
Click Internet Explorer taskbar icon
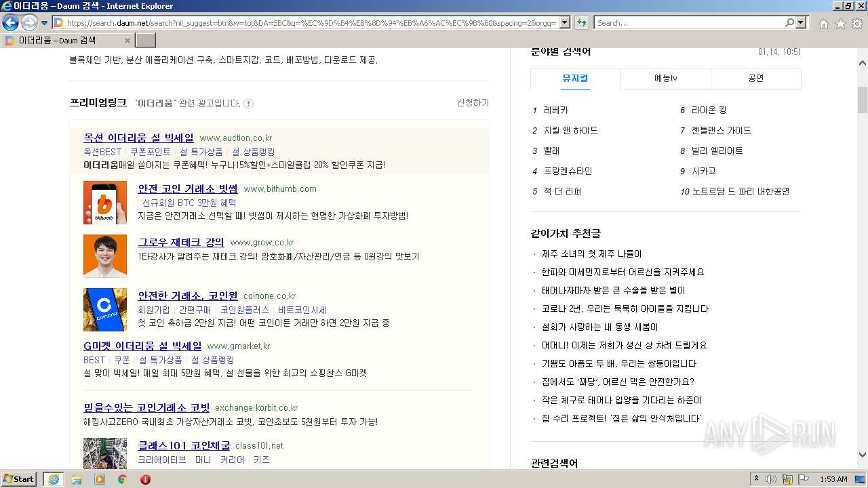pos(54,479)
